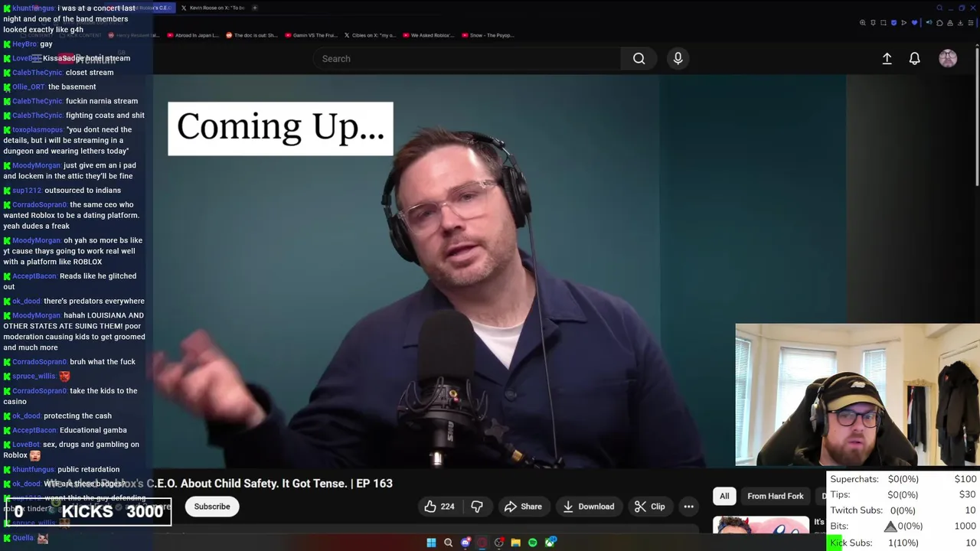Select the 'From Hard Fork' chip
This screenshot has width=980, height=551.
click(x=776, y=496)
